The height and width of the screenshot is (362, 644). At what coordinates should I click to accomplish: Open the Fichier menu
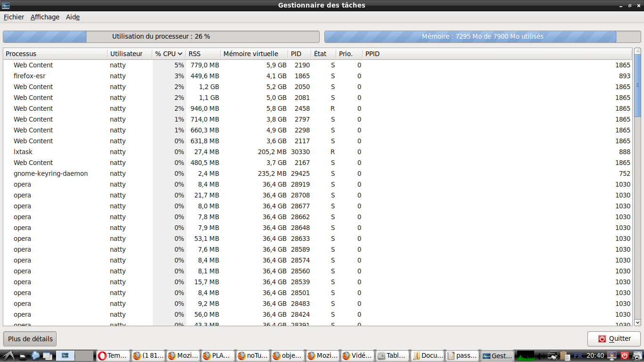tap(14, 17)
